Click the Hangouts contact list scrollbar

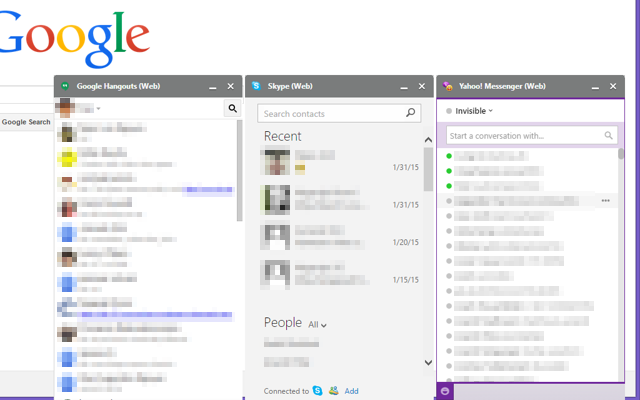(x=240, y=171)
